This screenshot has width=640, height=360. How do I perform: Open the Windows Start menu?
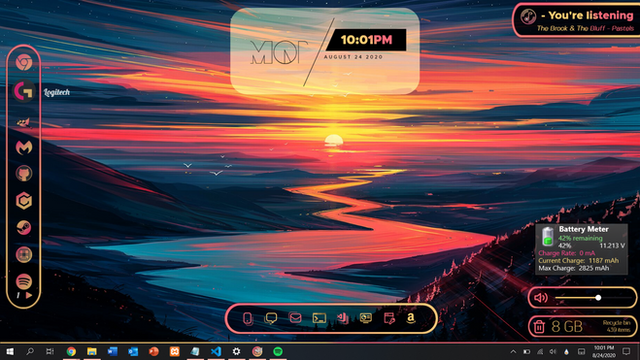[10, 351]
